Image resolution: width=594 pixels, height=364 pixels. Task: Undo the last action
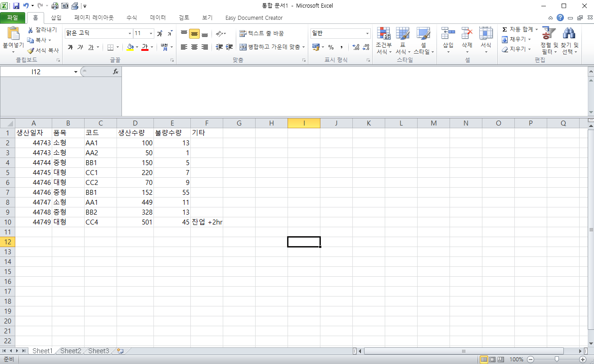pos(26,6)
